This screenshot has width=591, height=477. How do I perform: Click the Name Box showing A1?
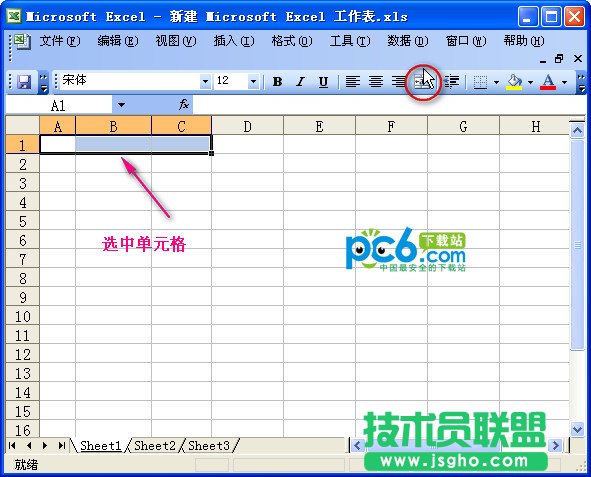pyautogui.click(x=59, y=105)
